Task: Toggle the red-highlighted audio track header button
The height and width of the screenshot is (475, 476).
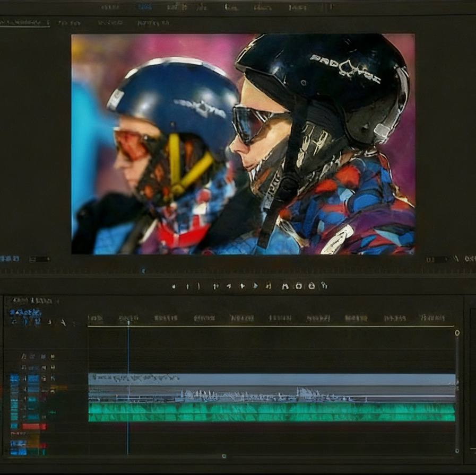Action: click(34, 426)
